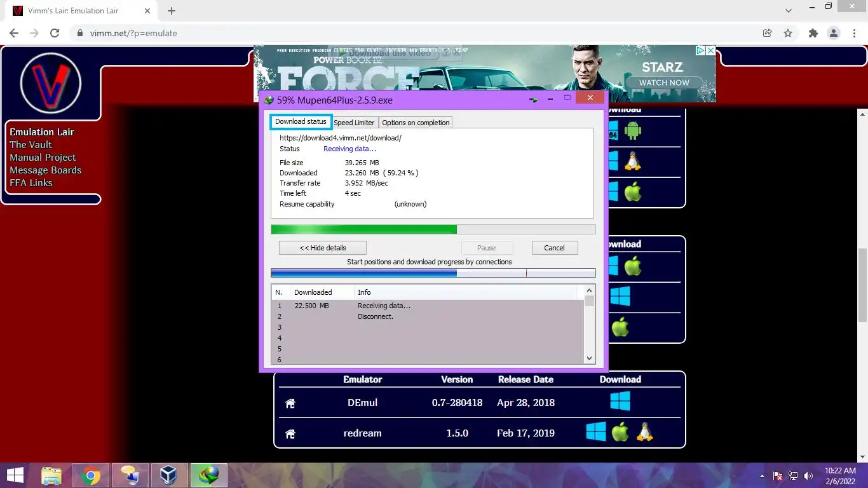This screenshot has height=488, width=868.
Task: Download Android build via green robot icon
Action: point(632,131)
